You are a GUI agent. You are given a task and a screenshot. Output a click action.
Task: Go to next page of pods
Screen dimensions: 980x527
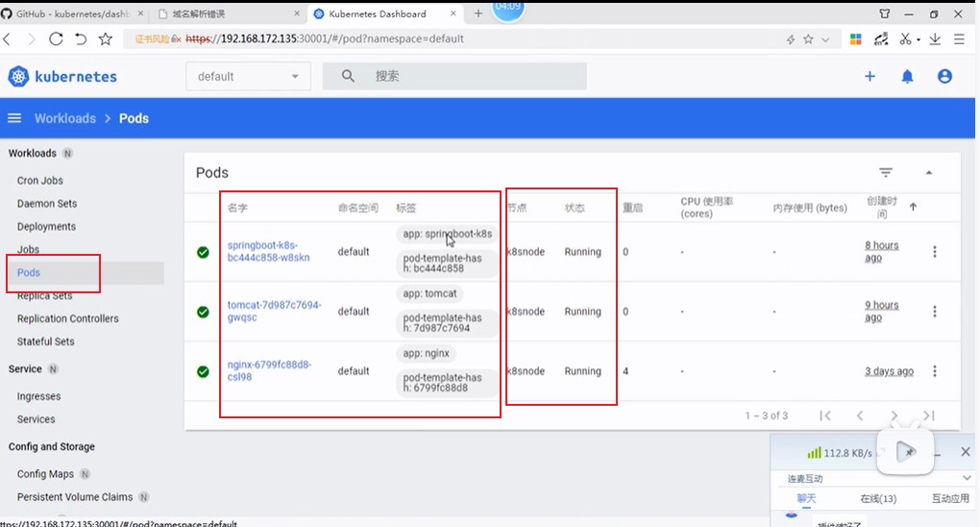pos(894,415)
